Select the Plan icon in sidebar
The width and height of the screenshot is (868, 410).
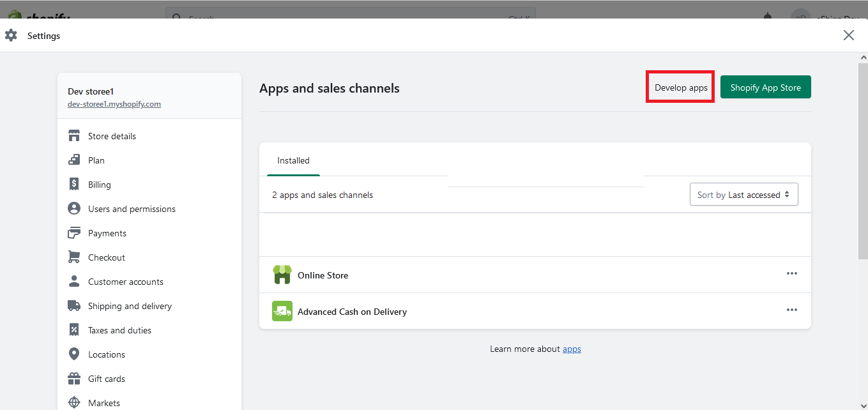pyautogui.click(x=74, y=160)
